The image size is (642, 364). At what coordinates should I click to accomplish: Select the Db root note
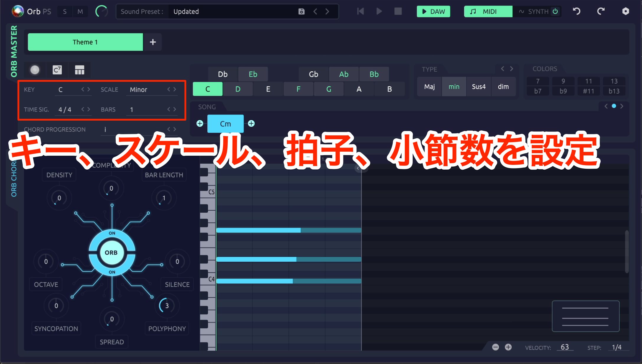coord(223,74)
